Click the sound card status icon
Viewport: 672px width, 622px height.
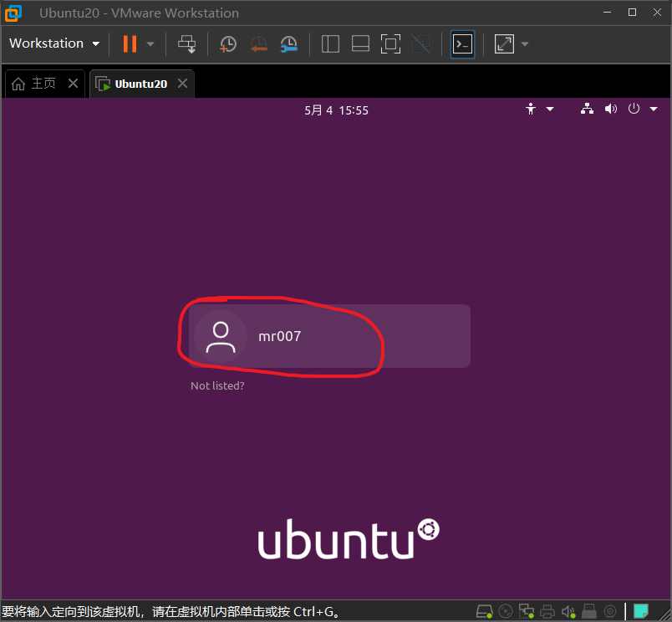pos(568,611)
